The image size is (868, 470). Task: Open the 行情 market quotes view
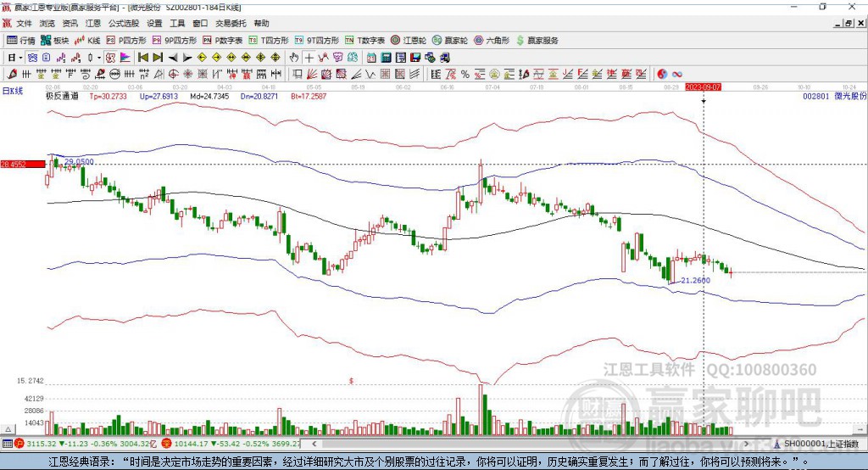20,41
